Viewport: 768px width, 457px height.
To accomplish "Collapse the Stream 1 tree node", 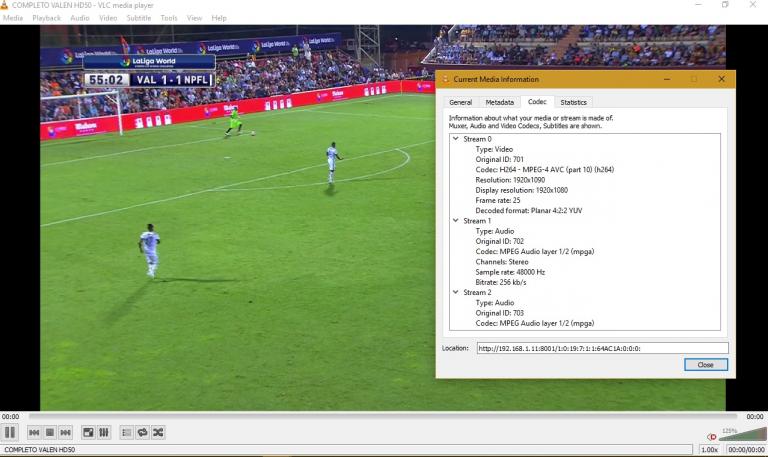I will tap(456, 220).
